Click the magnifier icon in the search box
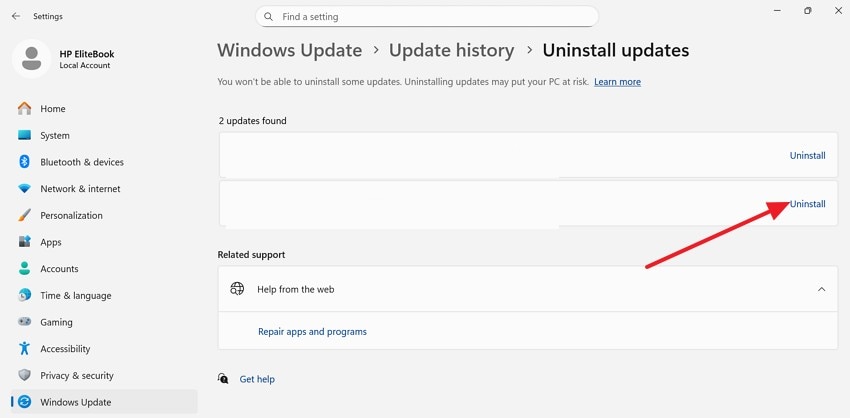850x418 pixels. pos(268,17)
